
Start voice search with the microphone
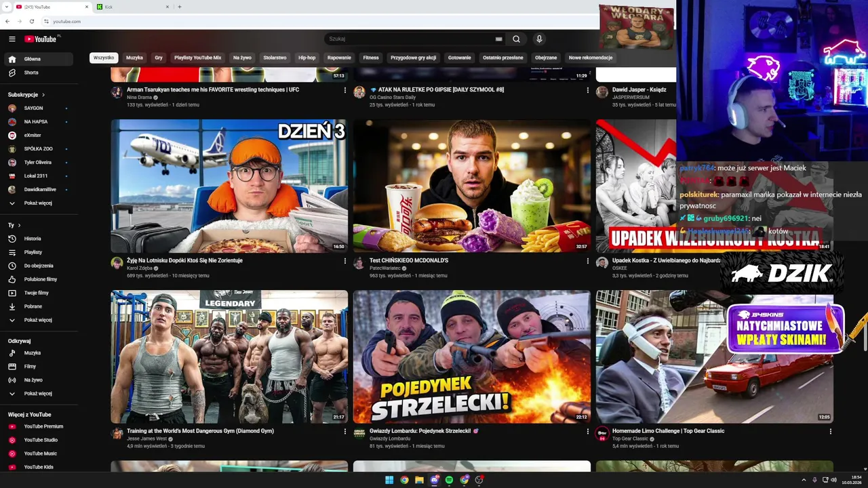pyautogui.click(x=539, y=39)
